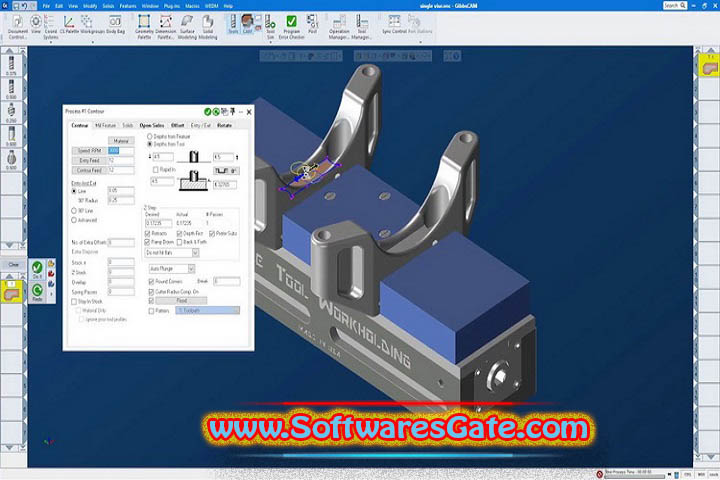
Task: Click the green Do It checkmark button
Action: click(37, 269)
